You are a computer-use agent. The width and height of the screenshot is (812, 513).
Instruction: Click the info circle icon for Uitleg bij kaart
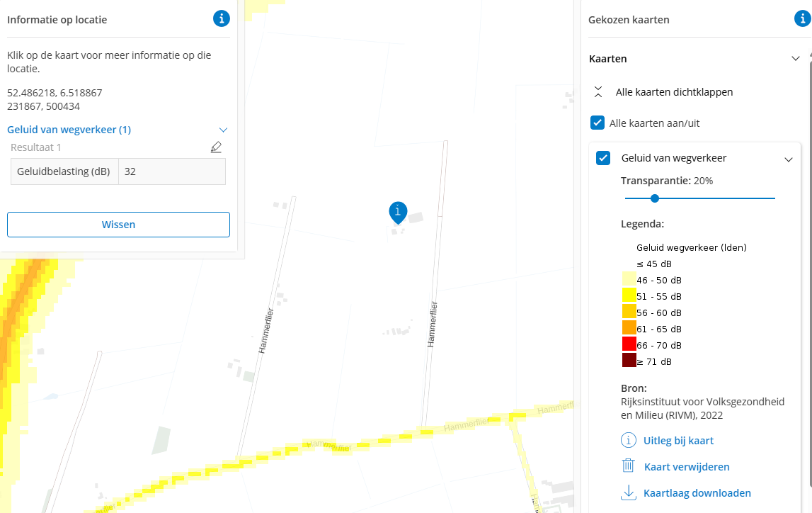[x=628, y=441]
